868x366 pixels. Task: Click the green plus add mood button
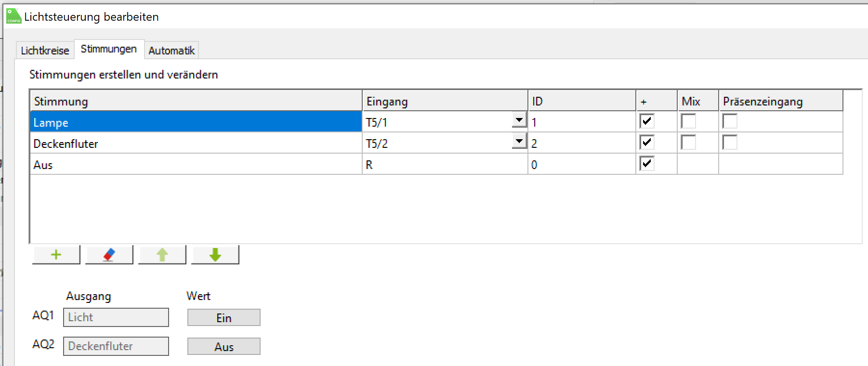(x=56, y=255)
